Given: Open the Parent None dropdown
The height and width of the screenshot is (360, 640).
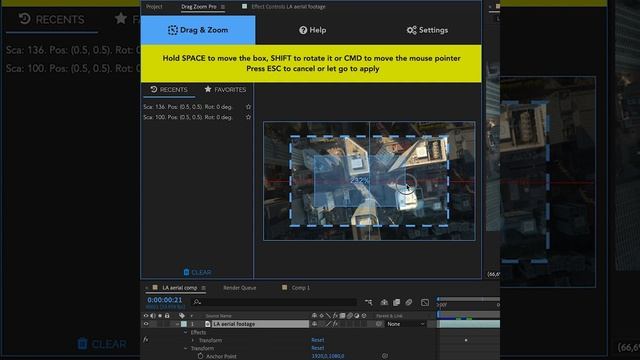Looking at the screenshot, I should [x=405, y=324].
